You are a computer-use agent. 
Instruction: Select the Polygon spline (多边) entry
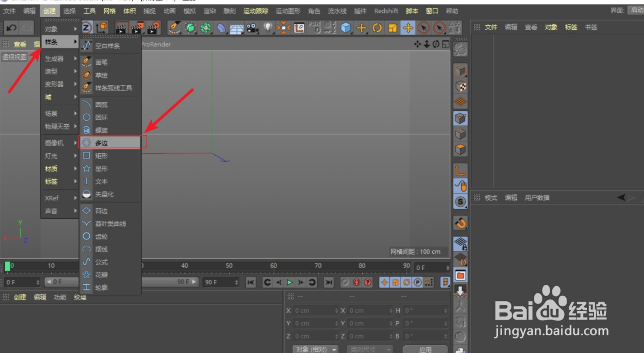[110, 143]
